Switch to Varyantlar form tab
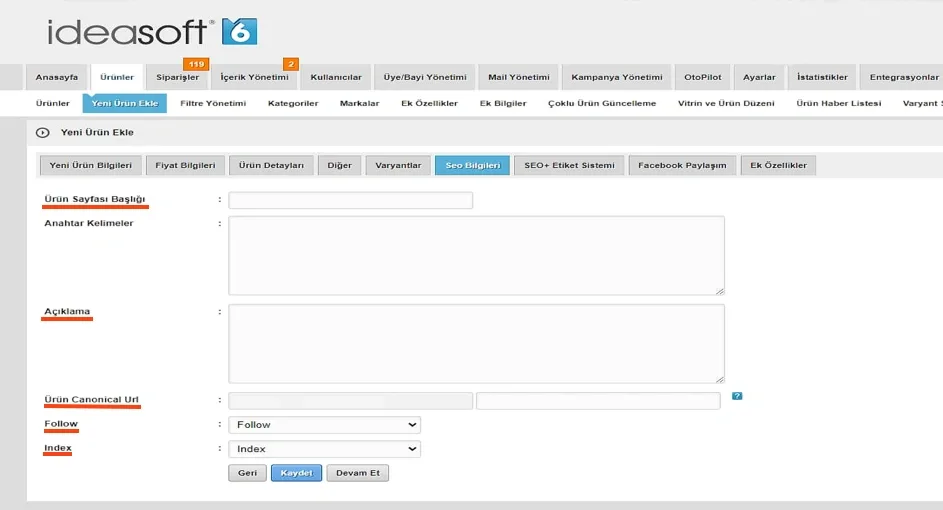Image resolution: width=943 pixels, height=510 pixels. (x=398, y=165)
